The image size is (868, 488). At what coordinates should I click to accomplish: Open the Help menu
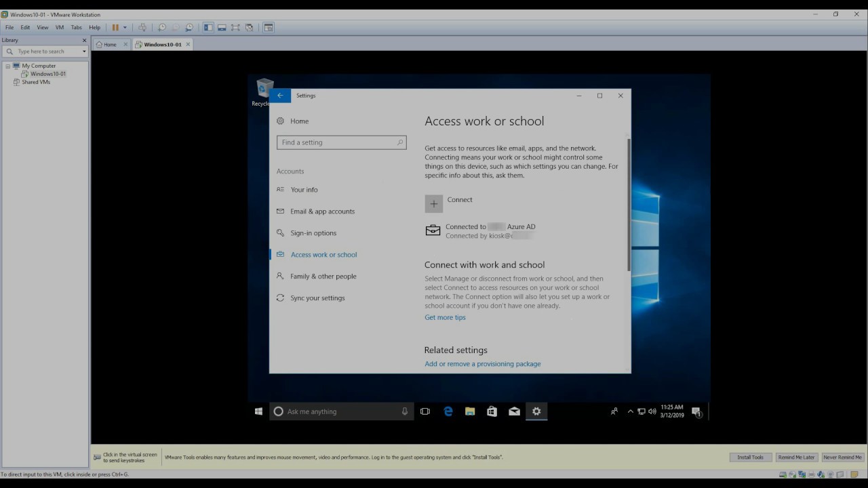(x=95, y=28)
